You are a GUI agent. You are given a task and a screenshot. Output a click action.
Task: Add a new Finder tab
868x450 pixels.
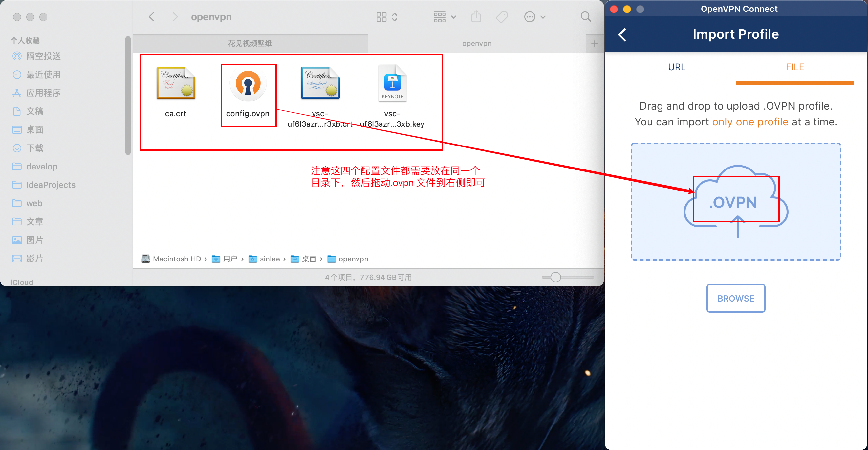[x=595, y=44]
